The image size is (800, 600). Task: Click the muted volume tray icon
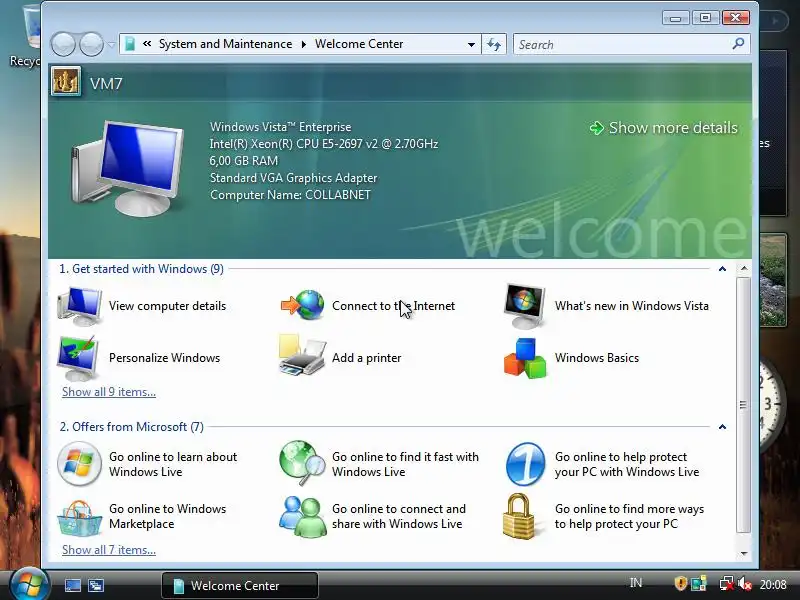745,584
